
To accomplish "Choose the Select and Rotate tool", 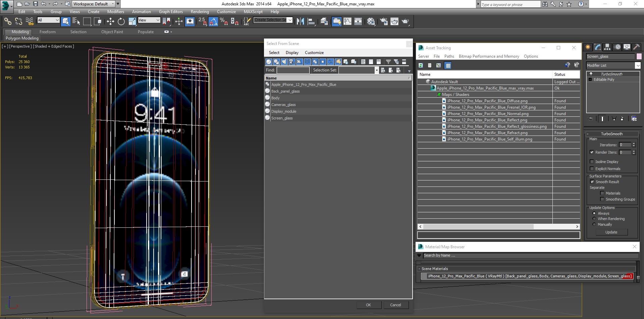I will click(x=121, y=21).
